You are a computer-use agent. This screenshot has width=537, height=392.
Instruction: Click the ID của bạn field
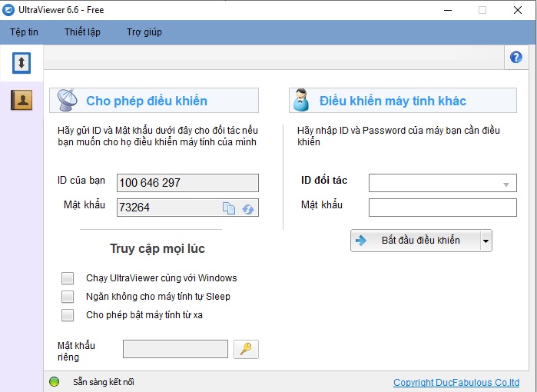coord(187,183)
